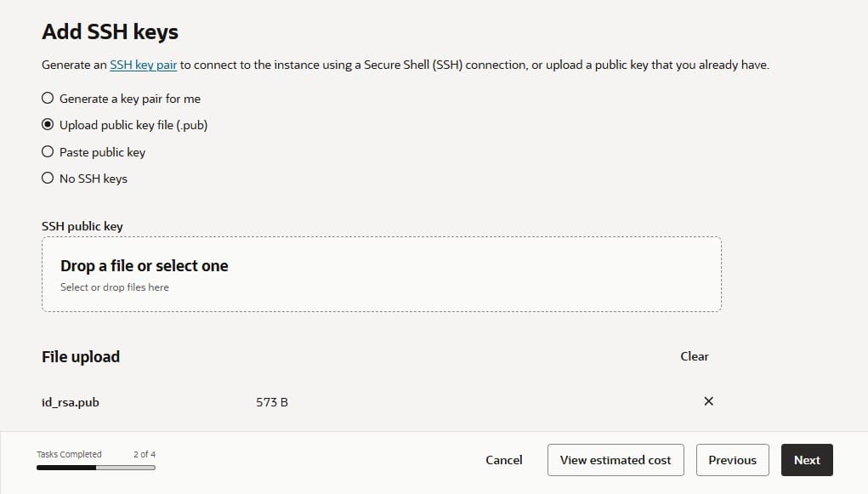Click the 573 B file size text
Screen dimensions: 868x494
[x=272, y=401]
